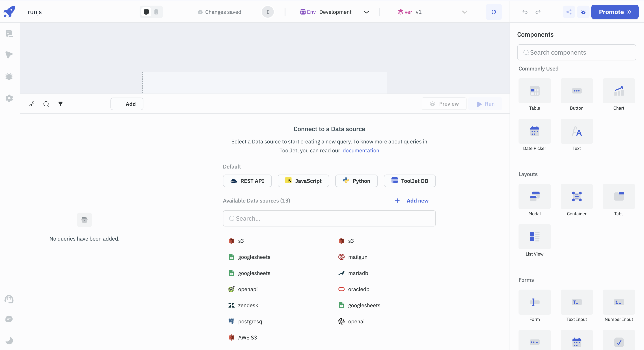
Task: Focus the Search components field
Action: [x=577, y=52]
